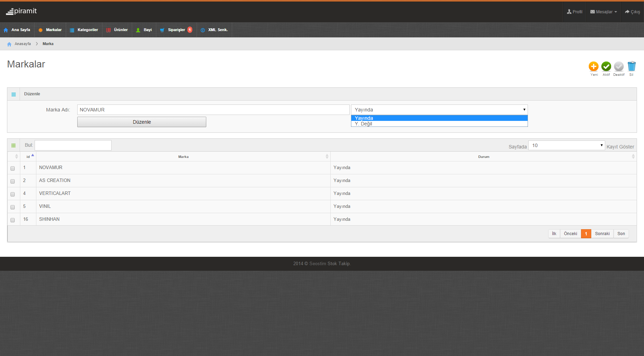The height and width of the screenshot is (356, 644).
Task: Open the Sayfada records-per-page dropdown
Action: [x=566, y=145]
